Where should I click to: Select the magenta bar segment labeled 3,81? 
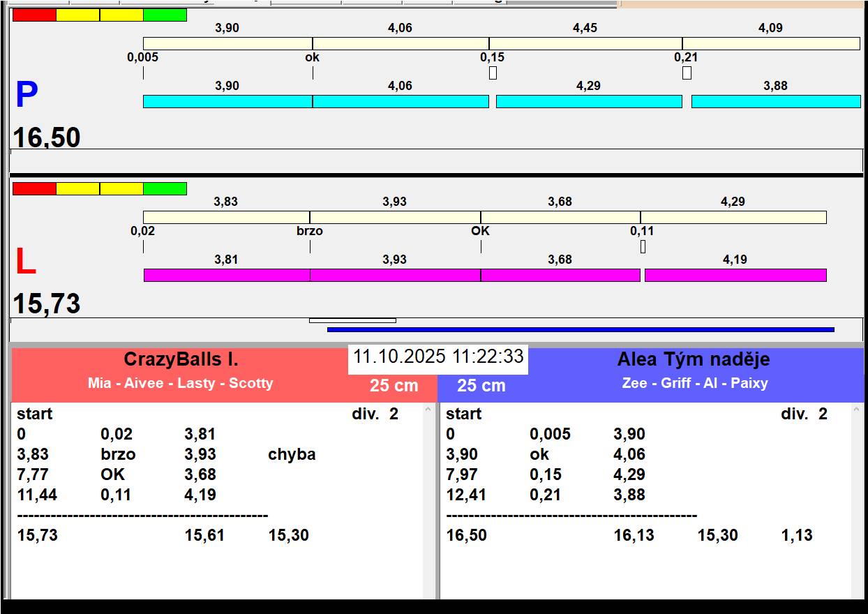pos(227,275)
